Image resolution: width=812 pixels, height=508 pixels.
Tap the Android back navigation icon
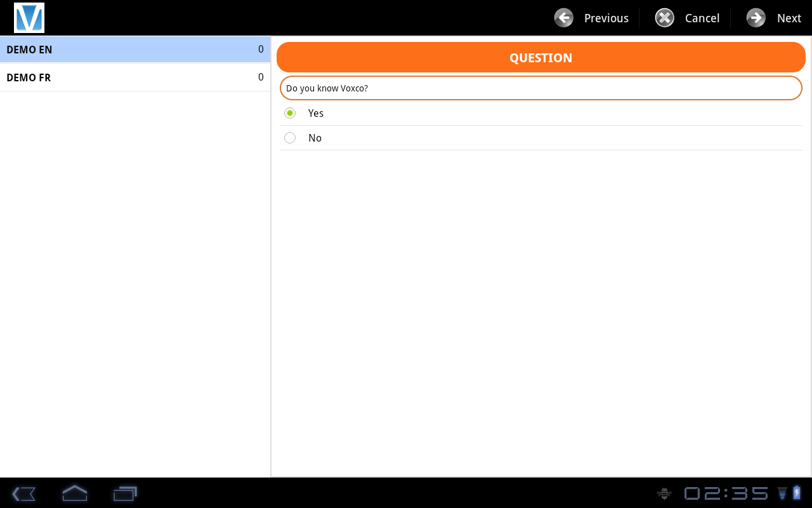[x=23, y=493]
